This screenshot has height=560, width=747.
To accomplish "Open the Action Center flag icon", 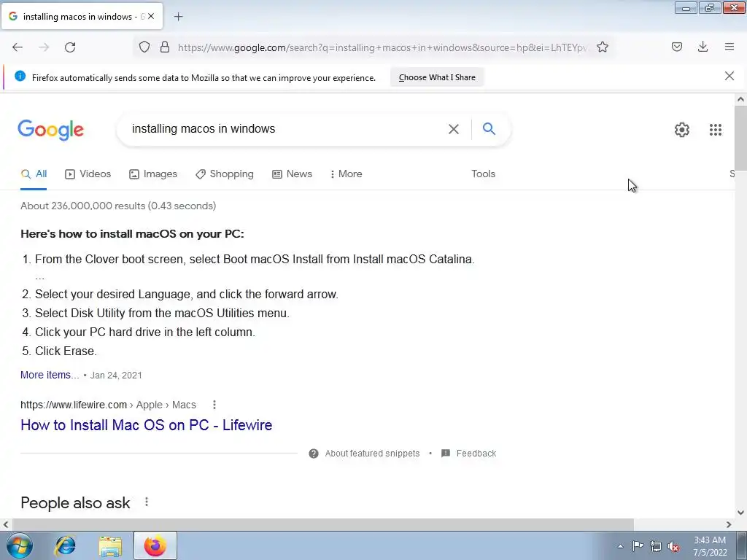I will [x=638, y=546].
